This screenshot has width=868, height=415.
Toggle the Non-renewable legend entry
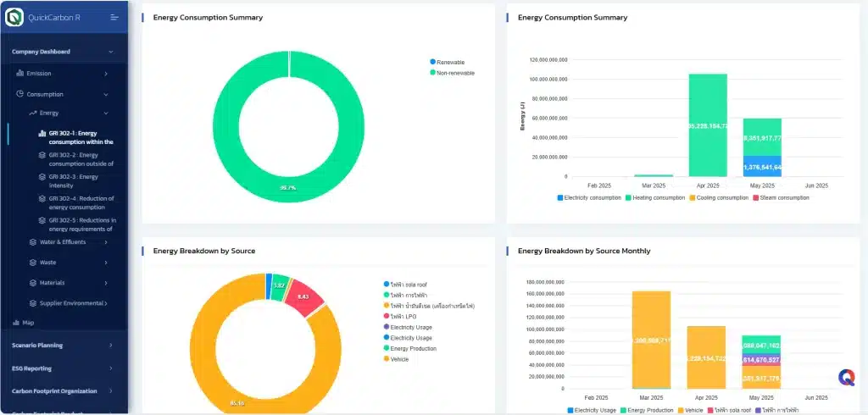453,73
